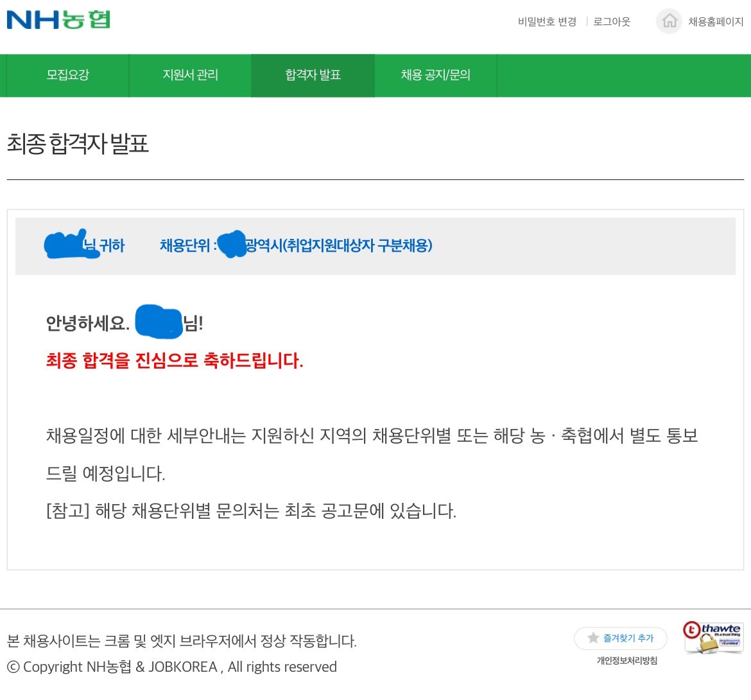This screenshot has height=700, width=751.
Task: Click the 님 귀하 text in the banner
Action: coord(106,245)
